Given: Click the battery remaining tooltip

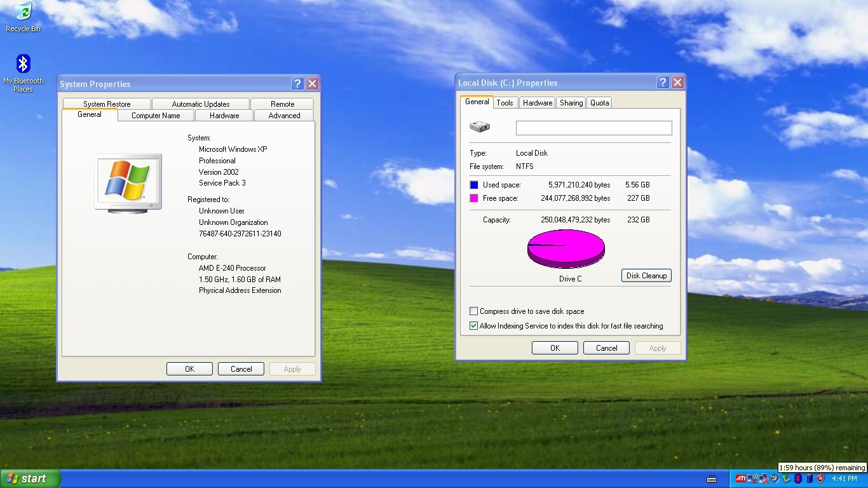Looking at the screenshot, I should click(822, 468).
